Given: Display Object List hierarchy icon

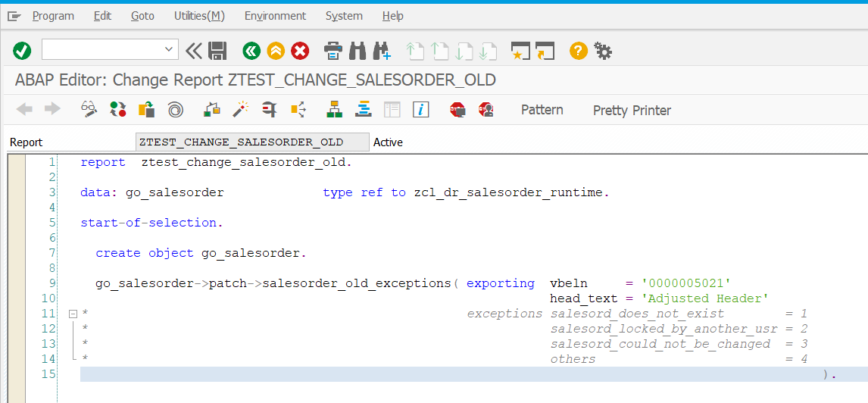Looking at the screenshot, I should pyautogui.click(x=334, y=110).
